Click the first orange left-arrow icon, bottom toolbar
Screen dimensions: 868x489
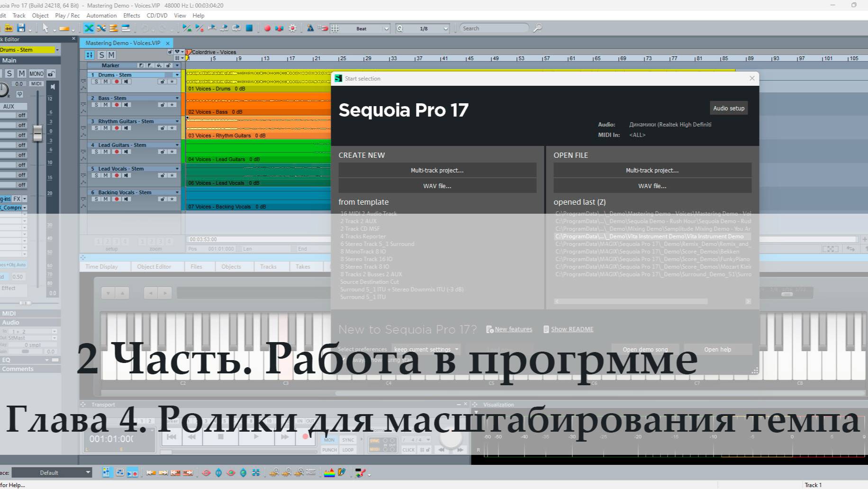(151, 472)
